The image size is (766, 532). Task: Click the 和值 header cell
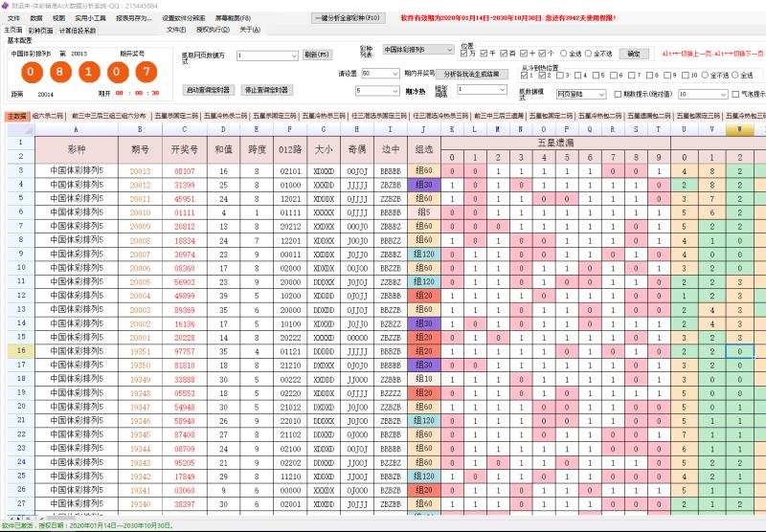[x=223, y=149]
